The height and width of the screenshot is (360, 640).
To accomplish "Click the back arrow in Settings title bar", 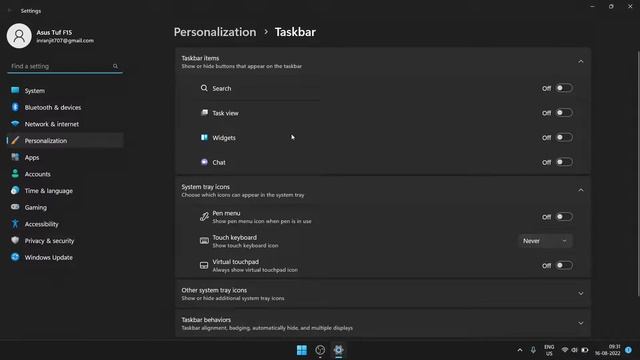I will [x=10, y=11].
